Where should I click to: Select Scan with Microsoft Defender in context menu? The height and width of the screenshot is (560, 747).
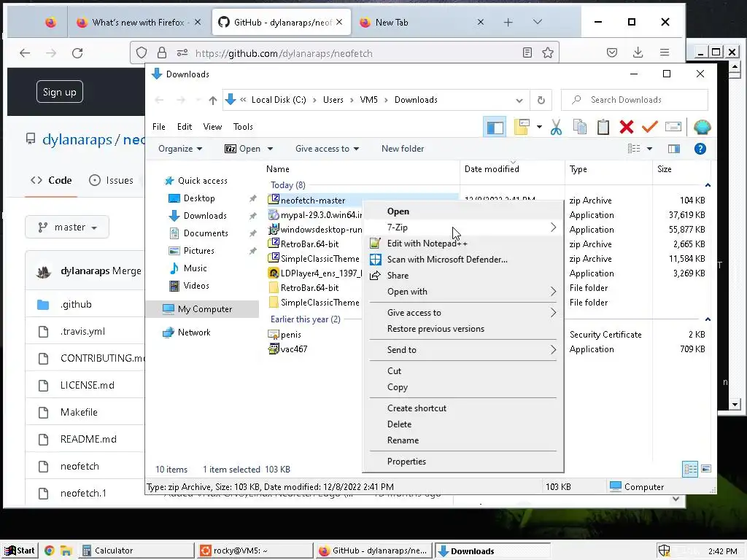pyautogui.click(x=463, y=260)
